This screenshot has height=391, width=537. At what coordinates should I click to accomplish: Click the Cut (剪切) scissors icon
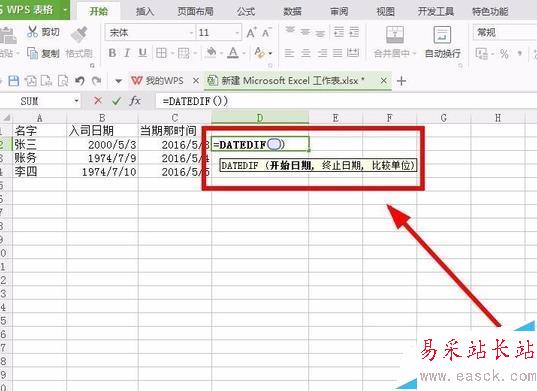[32, 32]
